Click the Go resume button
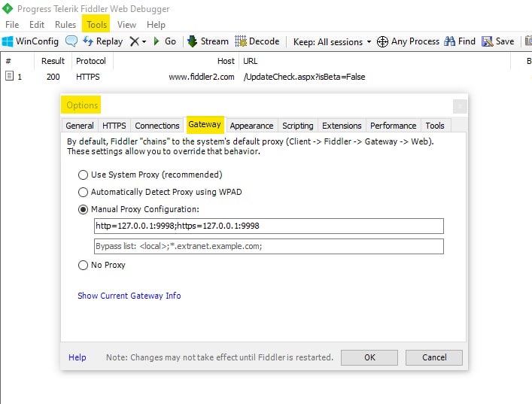Image resolution: width=532 pixels, height=404 pixels. (x=165, y=41)
